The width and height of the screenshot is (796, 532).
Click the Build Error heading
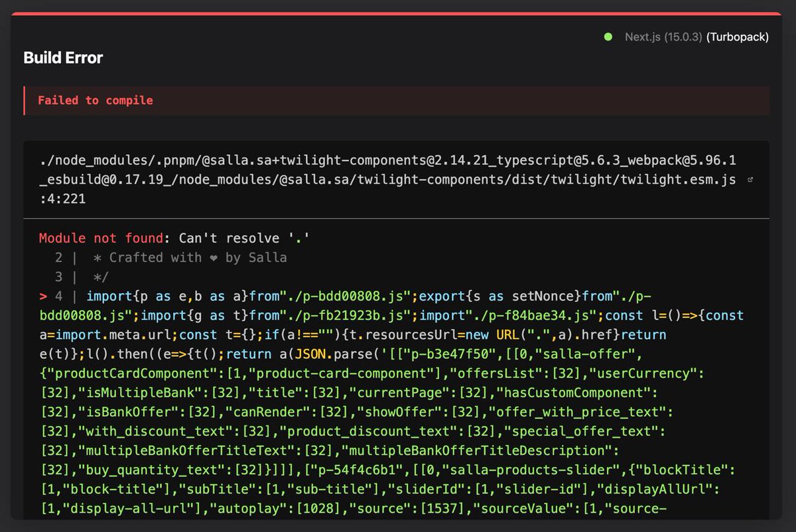pos(63,58)
